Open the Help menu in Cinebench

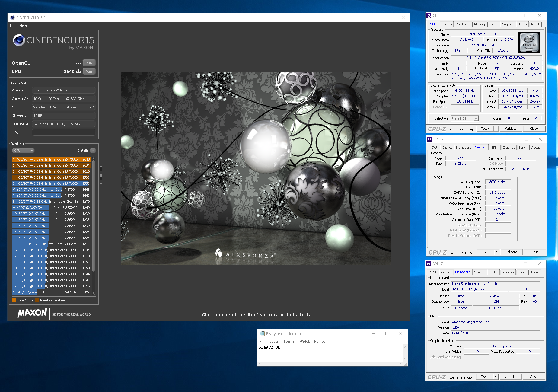coord(23,26)
